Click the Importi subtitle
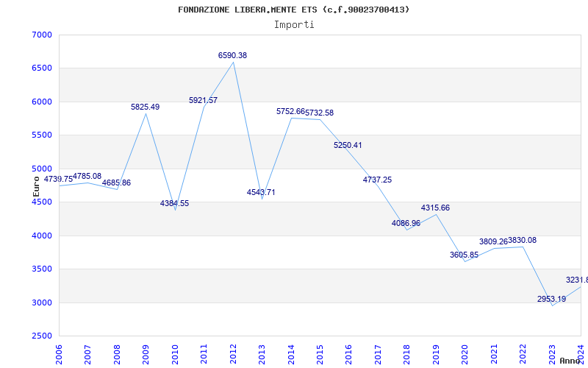588x368 pixels. coord(294,25)
